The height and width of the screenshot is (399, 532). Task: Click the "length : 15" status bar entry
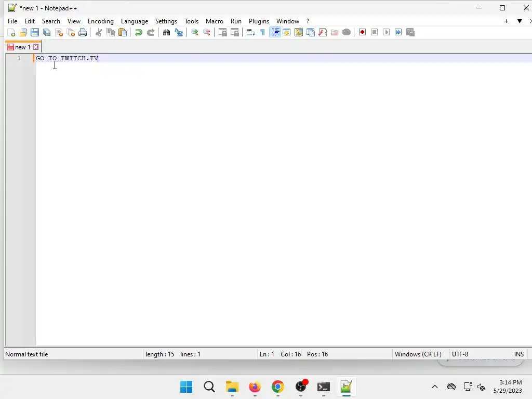coord(160,354)
